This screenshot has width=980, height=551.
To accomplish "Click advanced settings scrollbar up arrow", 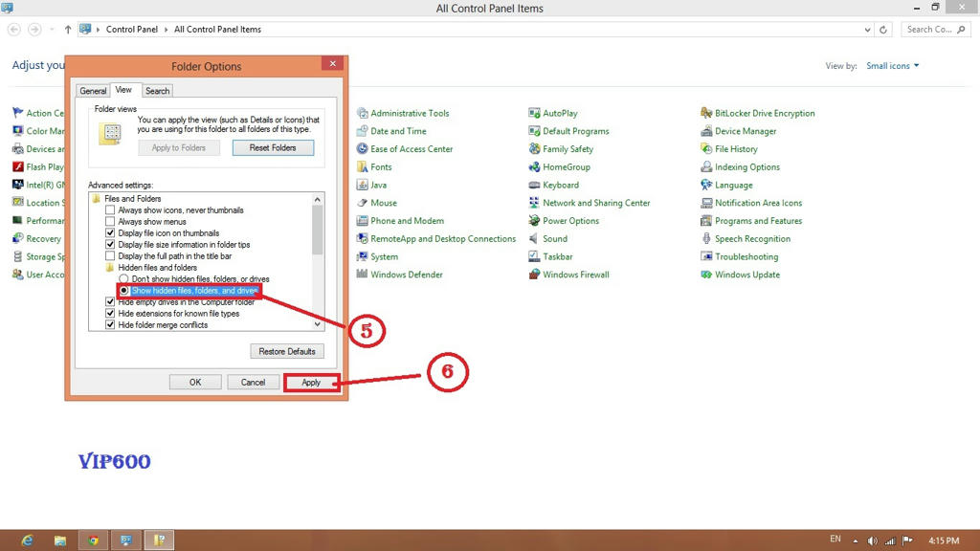I will [x=318, y=199].
